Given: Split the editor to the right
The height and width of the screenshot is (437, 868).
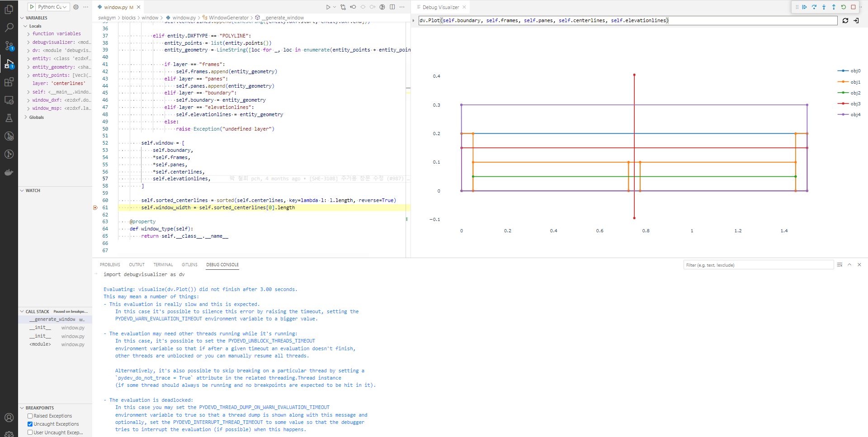Looking at the screenshot, I should point(392,7).
